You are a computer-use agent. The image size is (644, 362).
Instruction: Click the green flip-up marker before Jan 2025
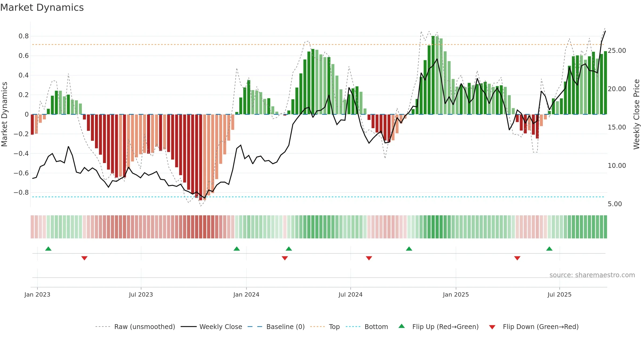(409, 249)
